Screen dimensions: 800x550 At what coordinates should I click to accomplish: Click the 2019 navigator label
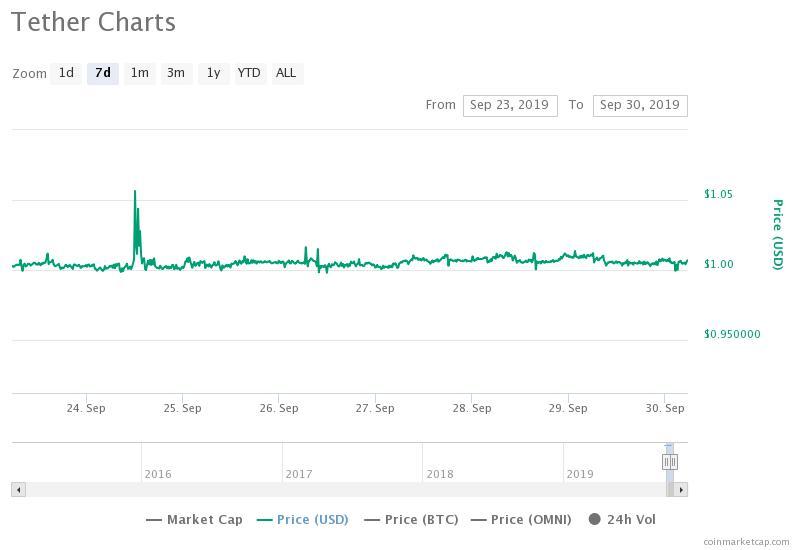click(580, 474)
